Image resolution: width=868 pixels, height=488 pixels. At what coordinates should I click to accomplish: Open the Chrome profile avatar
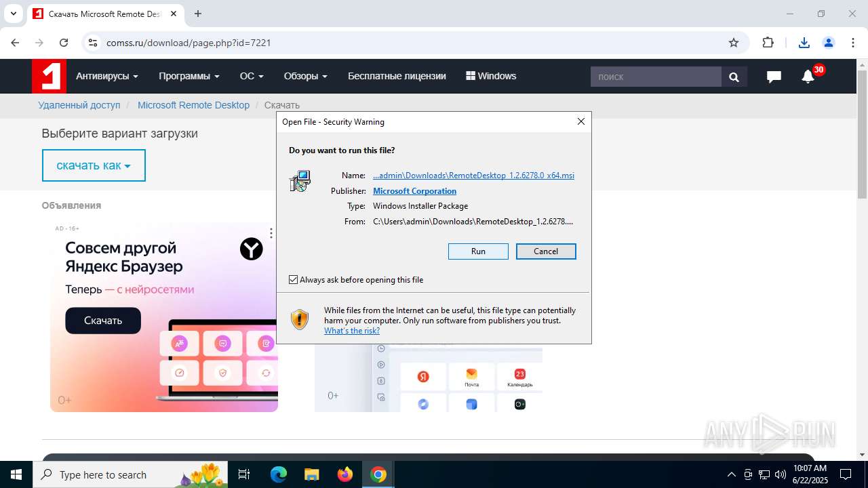point(829,43)
